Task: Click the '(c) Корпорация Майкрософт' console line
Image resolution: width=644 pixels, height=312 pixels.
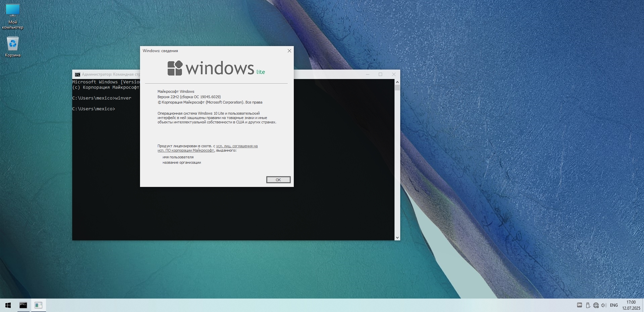Action: (x=106, y=87)
